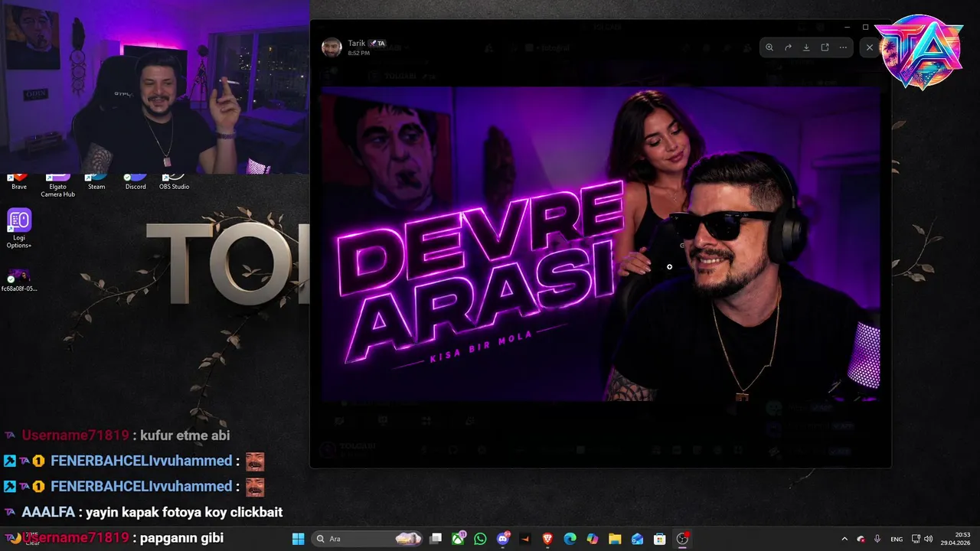Open Copilot from the taskbar
The image size is (980, 551).
592,539
